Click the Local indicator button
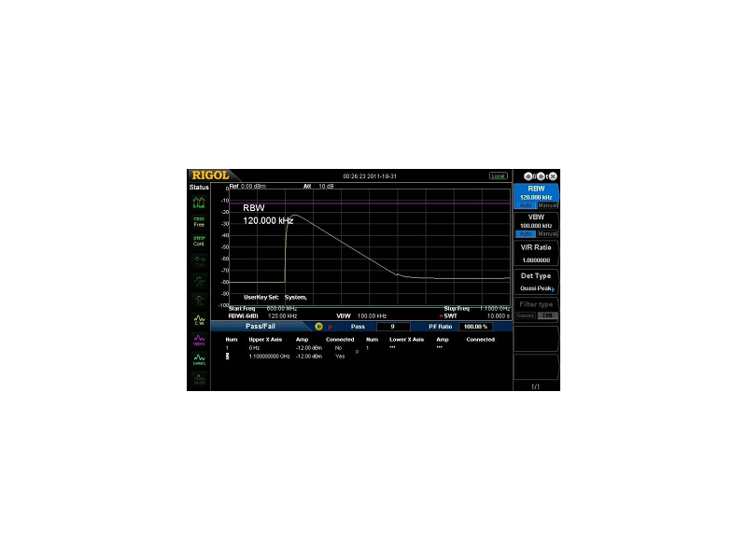 (499, 175)
